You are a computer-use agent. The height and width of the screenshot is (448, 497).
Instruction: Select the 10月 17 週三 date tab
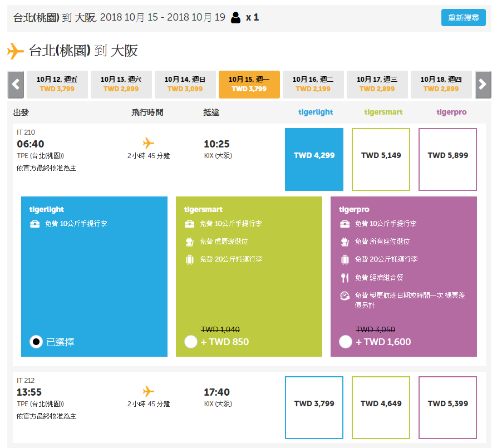pyautogui.click(x=377, y=85)
